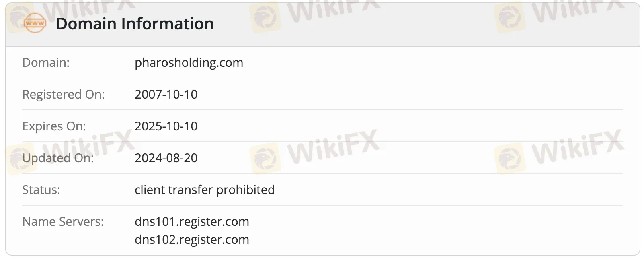Open the dns102.register.com name server

coord(192,240)
